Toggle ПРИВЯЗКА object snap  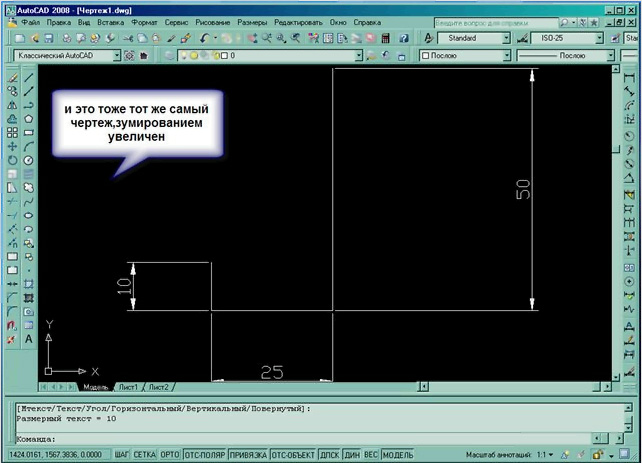(248, 454)
